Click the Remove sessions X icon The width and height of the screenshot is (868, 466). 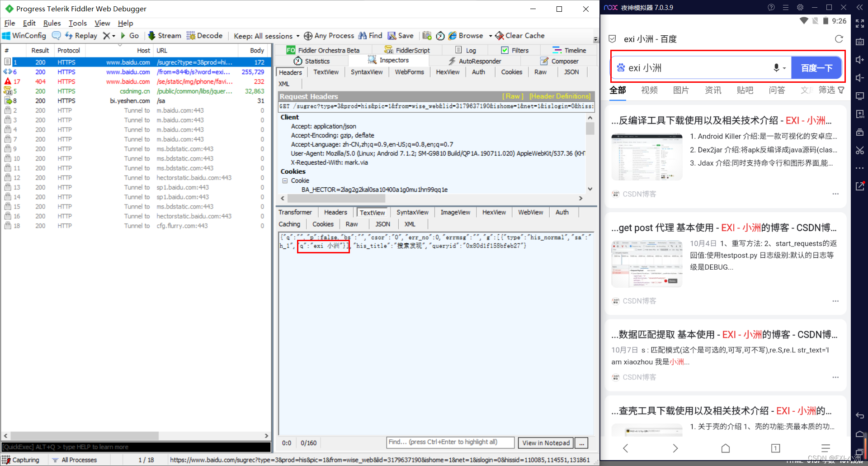point(106,36)
